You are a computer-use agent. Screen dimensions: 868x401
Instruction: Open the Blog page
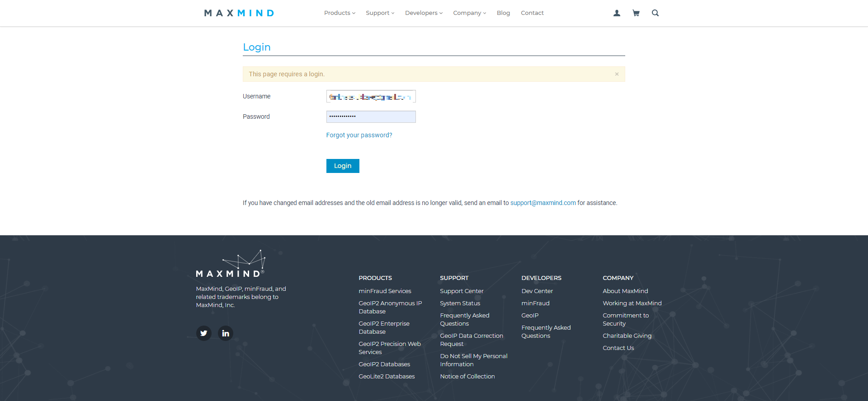click(503, 13)
